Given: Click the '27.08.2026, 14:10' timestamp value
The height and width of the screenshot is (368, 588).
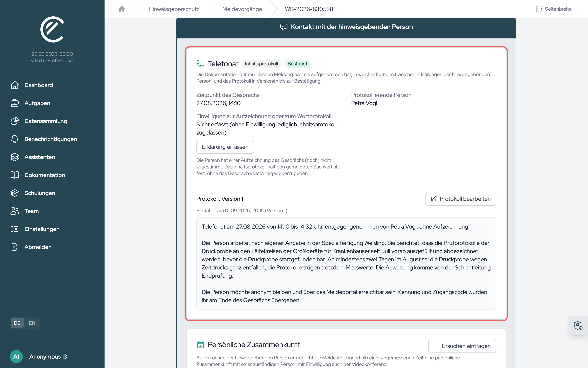Looking at the screenshot, I should (218, 103).
